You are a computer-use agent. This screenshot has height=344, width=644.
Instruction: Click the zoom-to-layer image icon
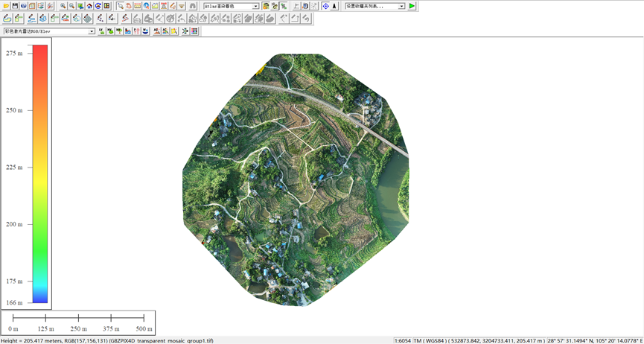80,6
